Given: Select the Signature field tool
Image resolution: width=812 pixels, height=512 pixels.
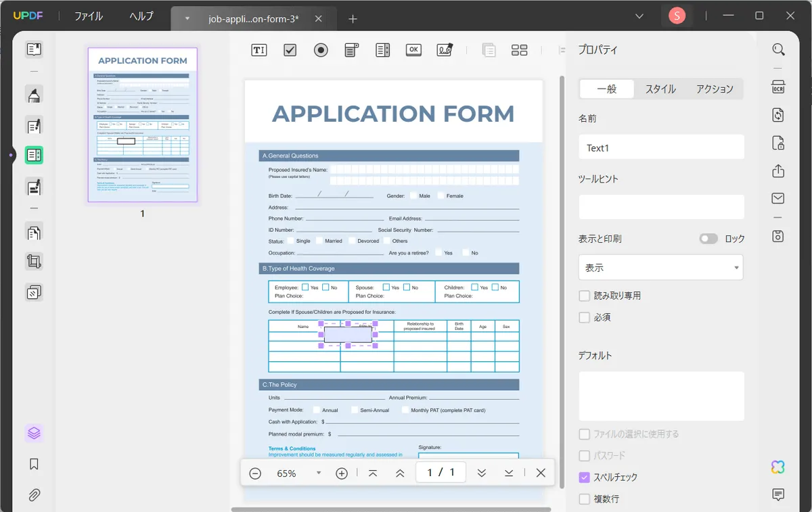Looking at the screenshot, I should 445,50.
